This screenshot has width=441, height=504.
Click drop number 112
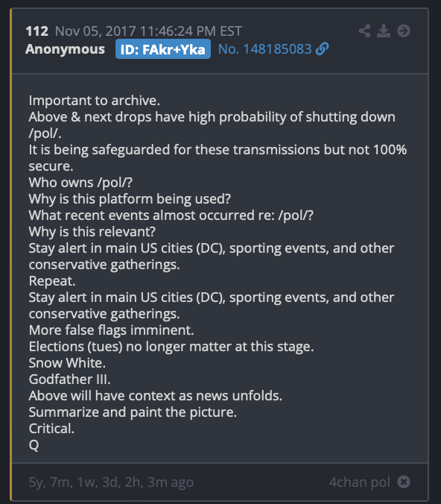(x=37, y=31)
